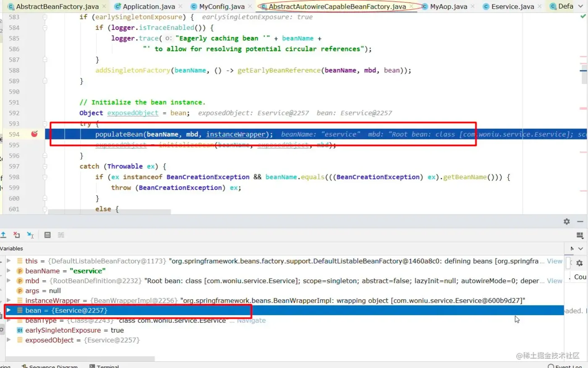Viewport: 588px width, 368px height.
Task: Click the Restore Layout icon
Action: point(580,235)
